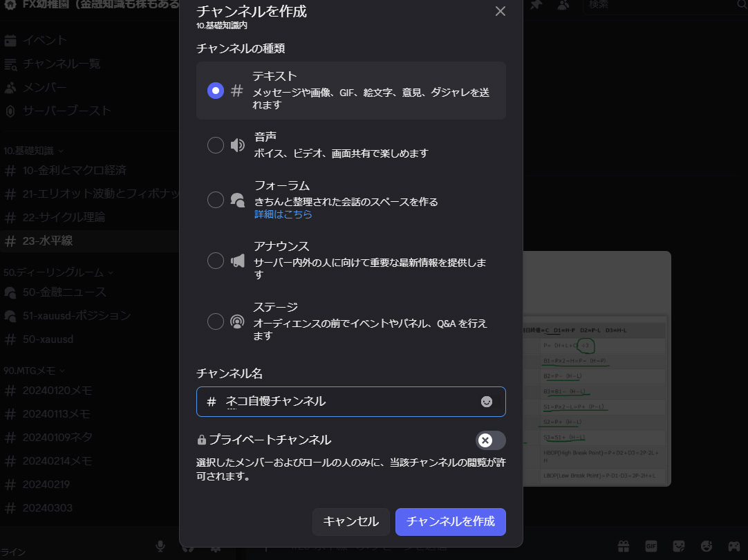Open チャンネル一覧 in the sidebar
748x560 pixels.
[x=62, y=64]
